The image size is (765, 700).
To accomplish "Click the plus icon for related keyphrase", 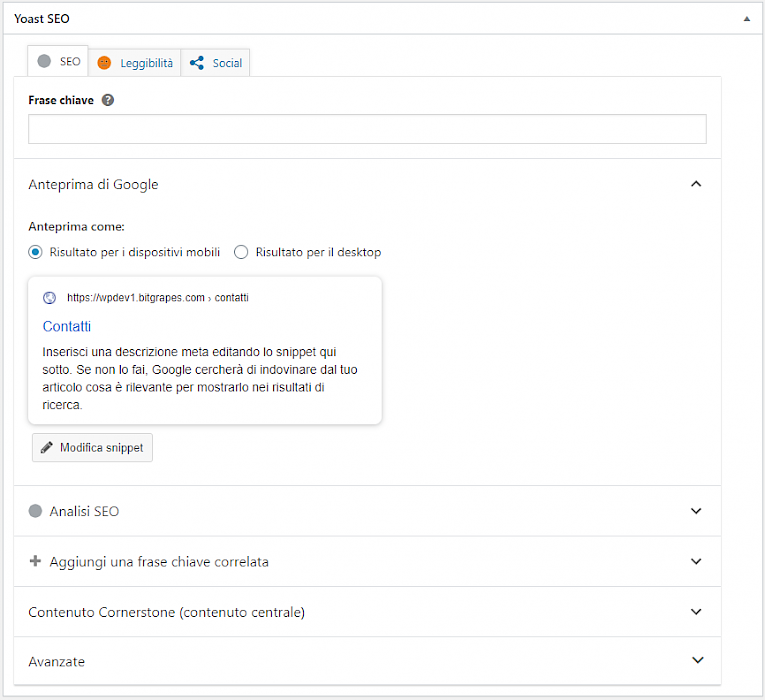I will pos(36,561).
